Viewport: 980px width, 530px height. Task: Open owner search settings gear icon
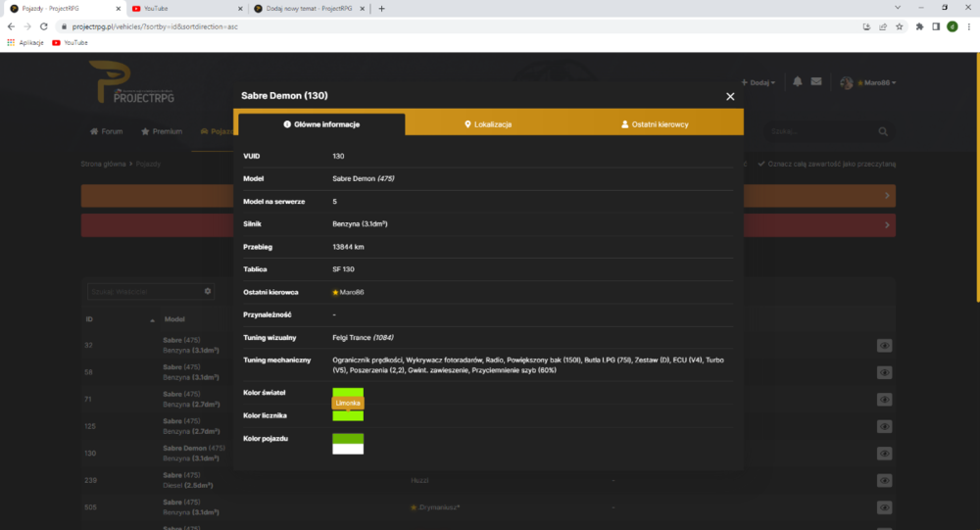pyautogui.click(x=208, y=291)
